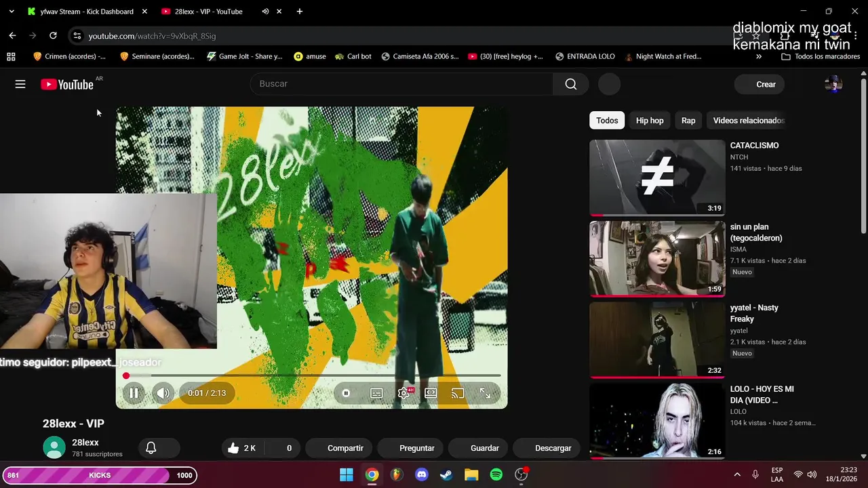Open Spotify from the taskbar
868x488 pixels.
pos(496,475)
